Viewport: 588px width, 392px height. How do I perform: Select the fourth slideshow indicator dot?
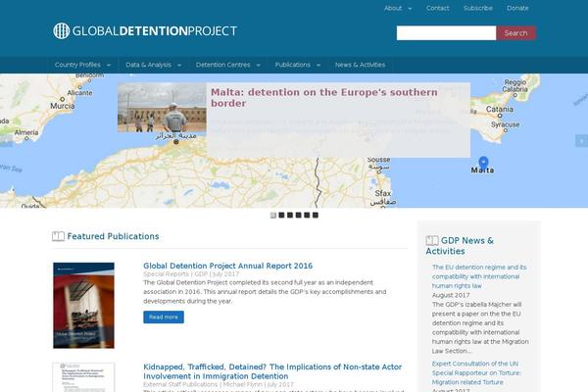coord(299,215)
